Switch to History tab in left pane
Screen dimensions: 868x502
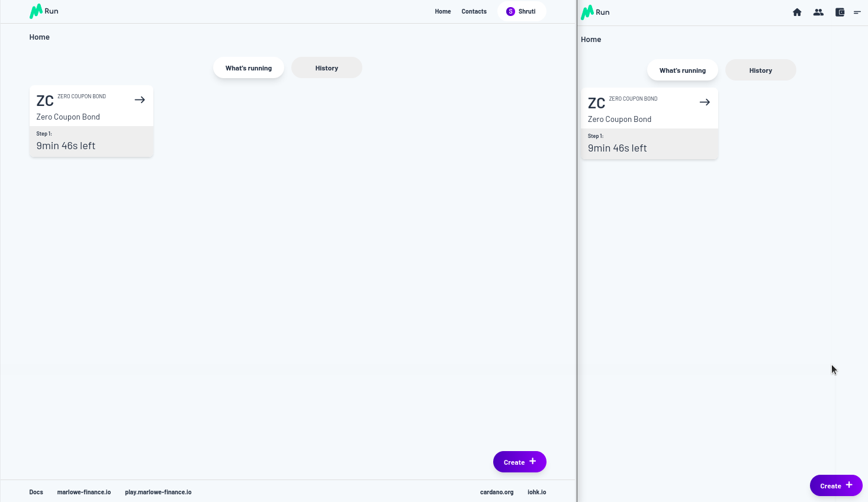(326, 68)
